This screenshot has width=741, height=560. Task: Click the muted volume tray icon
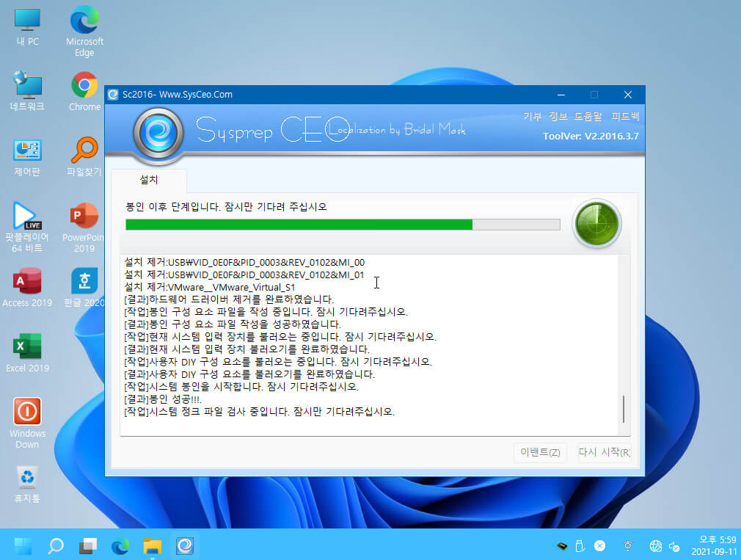(674, 546)
